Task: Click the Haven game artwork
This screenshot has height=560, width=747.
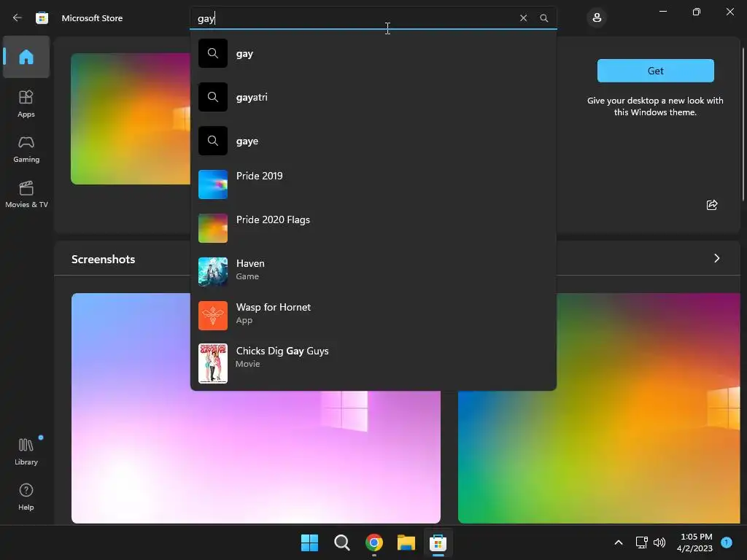Action: (213, 272)
